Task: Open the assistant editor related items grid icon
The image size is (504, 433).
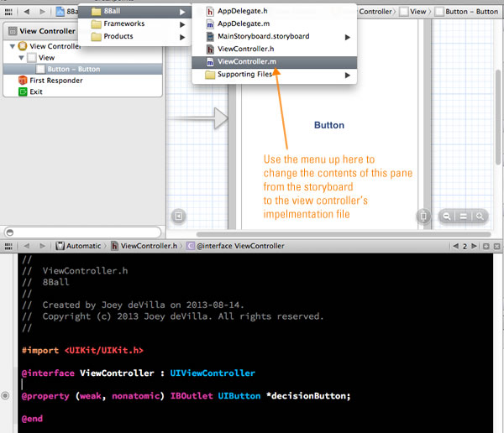Action: pyautogui.click(x=8, y=247)
